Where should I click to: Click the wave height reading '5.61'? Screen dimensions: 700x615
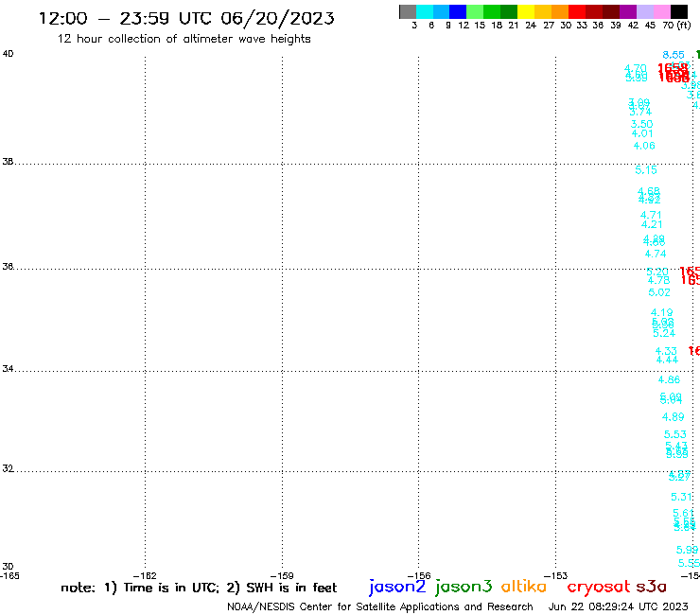tap(684, 514)
